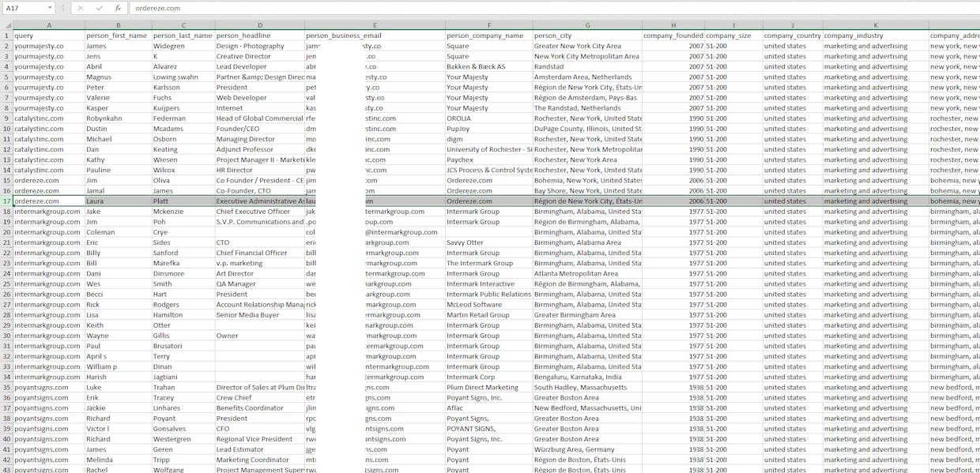Click the 'person_city' header cell
The image size is (980, 473).
[x=588, y=36]
